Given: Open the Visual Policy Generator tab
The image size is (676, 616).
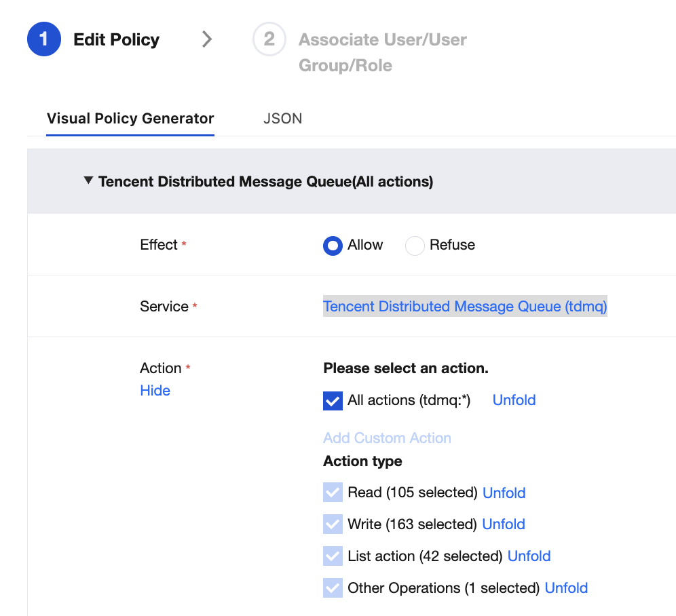Looking at the screenshot, I should 130,119.
